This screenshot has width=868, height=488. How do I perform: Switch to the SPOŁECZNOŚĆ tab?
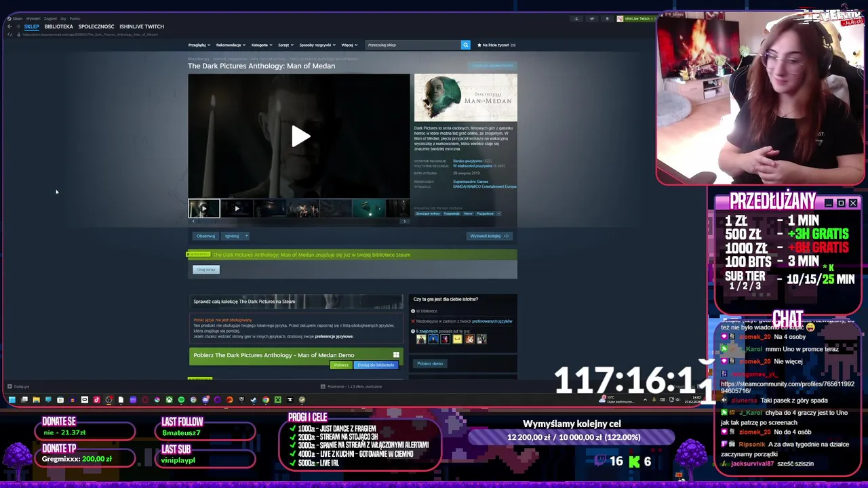coord(96,26)
